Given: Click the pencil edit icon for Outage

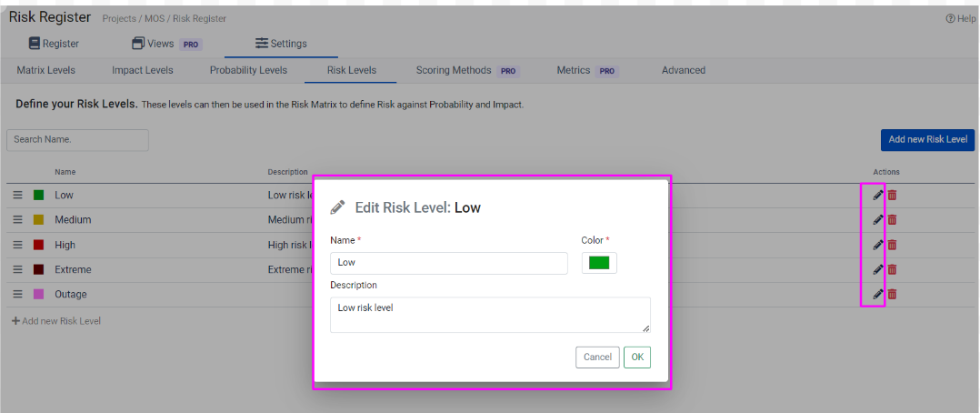Looking at the screenshot, I should click(x=877, y=294).
